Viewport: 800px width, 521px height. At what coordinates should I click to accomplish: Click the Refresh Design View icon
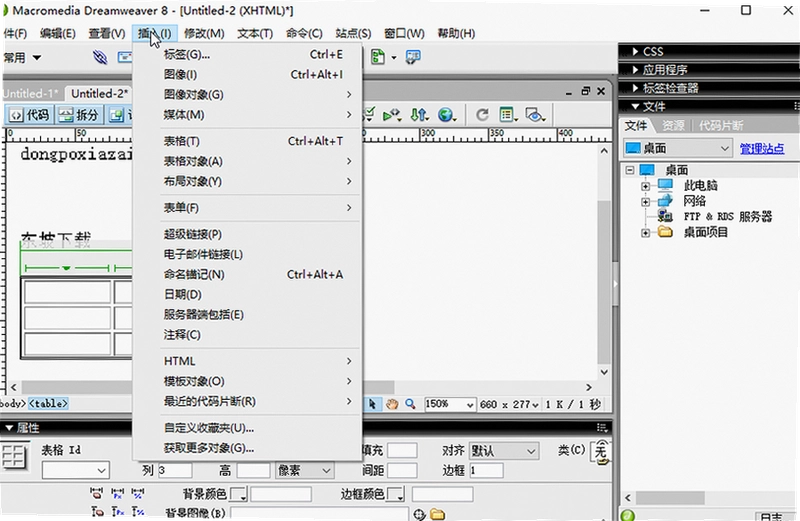pos(482,115)
